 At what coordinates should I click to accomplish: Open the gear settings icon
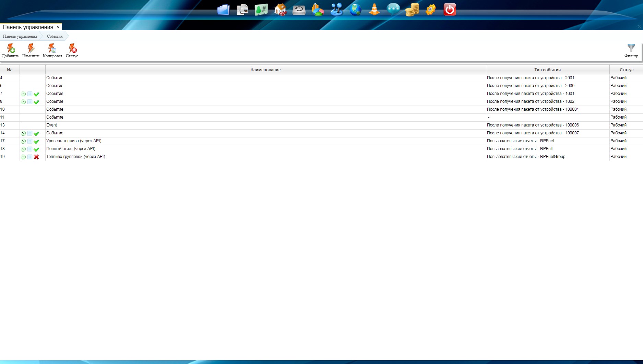pyautogui.click(x=431, y=10)
